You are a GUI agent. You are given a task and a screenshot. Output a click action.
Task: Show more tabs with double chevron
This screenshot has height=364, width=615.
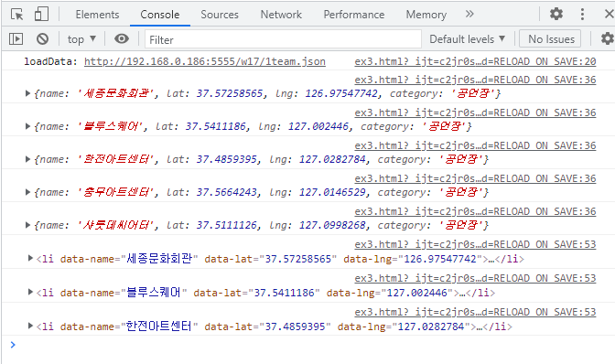click(x=469, y=14)
